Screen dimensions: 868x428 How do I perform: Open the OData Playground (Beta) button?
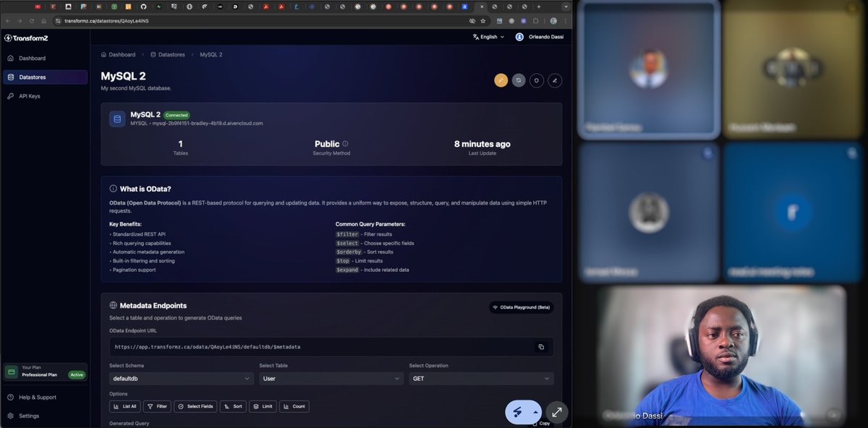point(522,307)
